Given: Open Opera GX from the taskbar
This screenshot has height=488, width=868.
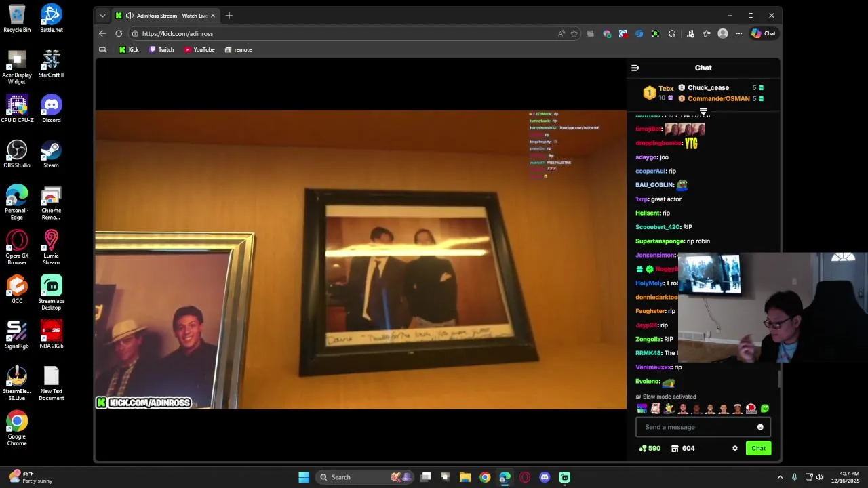Looking at the screenshot, I should coord(525,477).
